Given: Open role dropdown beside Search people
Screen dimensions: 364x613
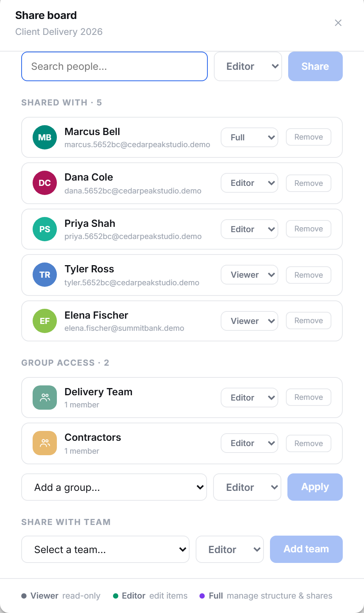Looking at the screenshot, I should (x=248, y=66).
